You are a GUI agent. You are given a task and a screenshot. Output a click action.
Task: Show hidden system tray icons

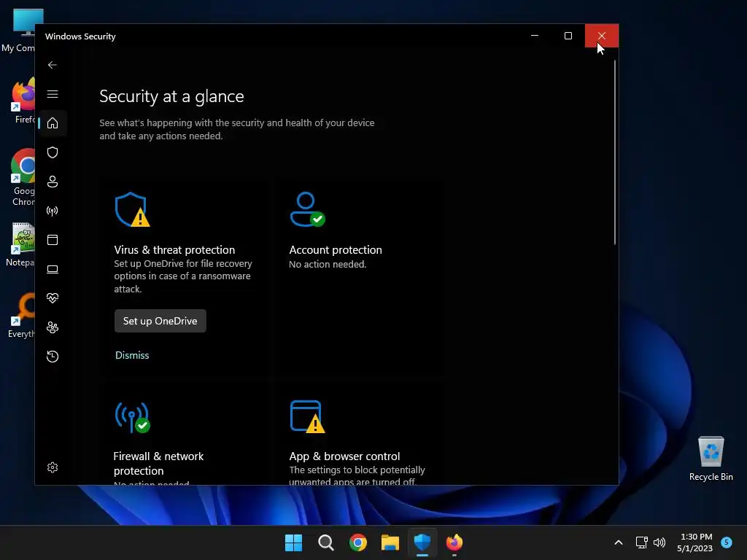[x=619, y=542]
